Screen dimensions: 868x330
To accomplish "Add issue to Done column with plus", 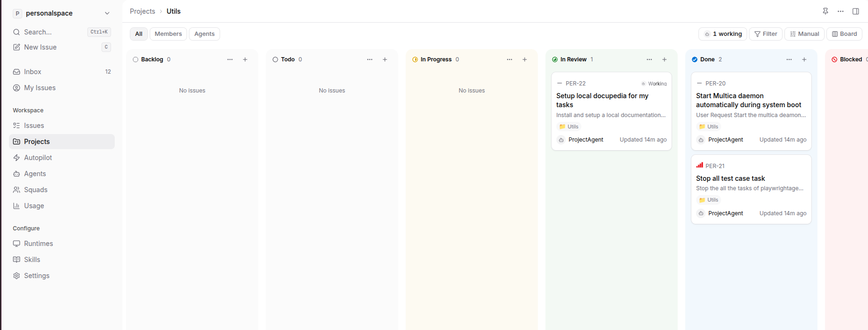I will (804, 59).
